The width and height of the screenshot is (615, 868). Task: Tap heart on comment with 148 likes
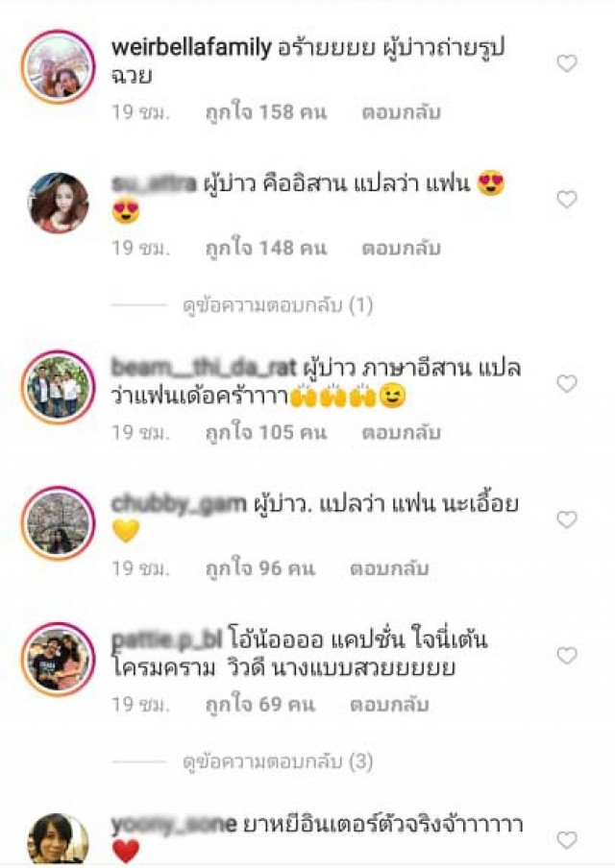pyautogui.click(x=567, y=200)
